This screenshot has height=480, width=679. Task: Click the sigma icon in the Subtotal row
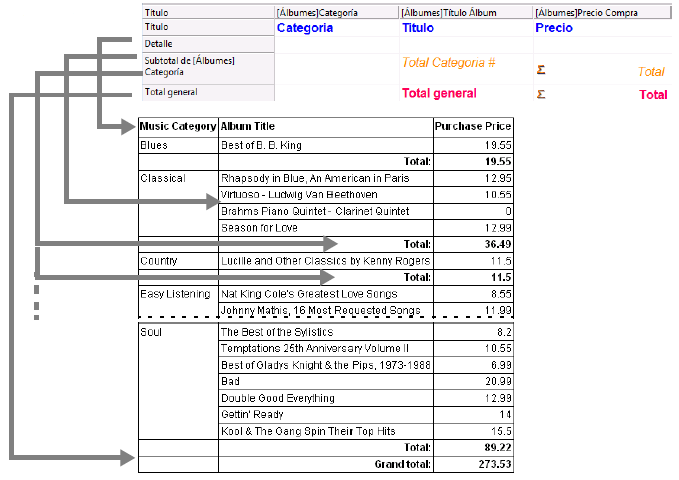coord(542,71)
